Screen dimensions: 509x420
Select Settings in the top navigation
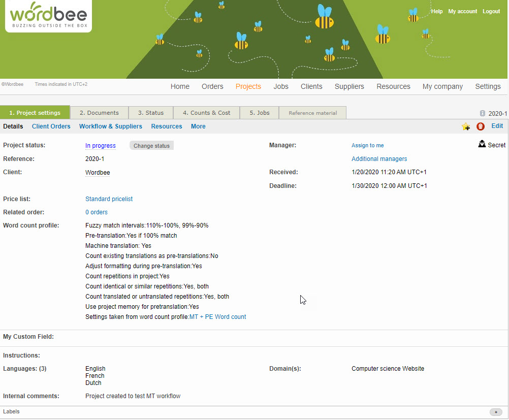click(488, 86)
